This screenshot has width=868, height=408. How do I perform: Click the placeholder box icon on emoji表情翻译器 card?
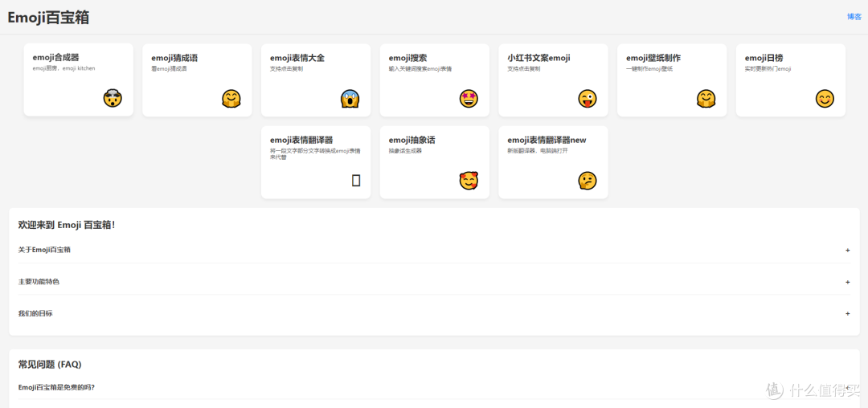point(356,180)
